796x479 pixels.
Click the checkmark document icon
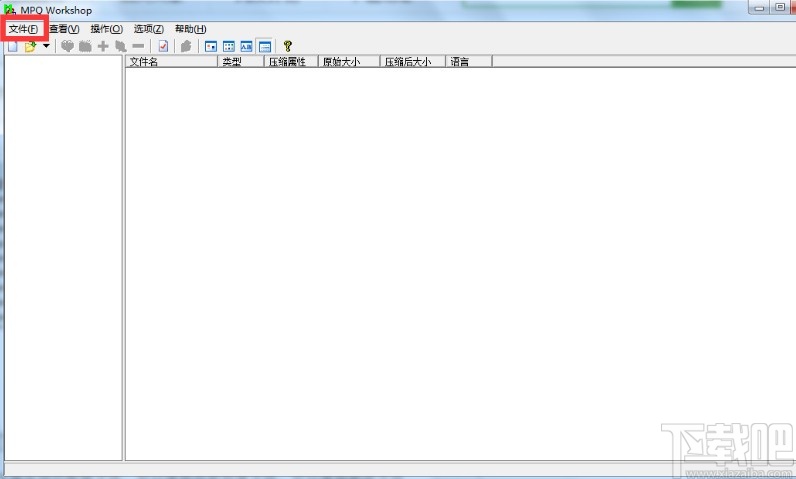pos(163,47)
